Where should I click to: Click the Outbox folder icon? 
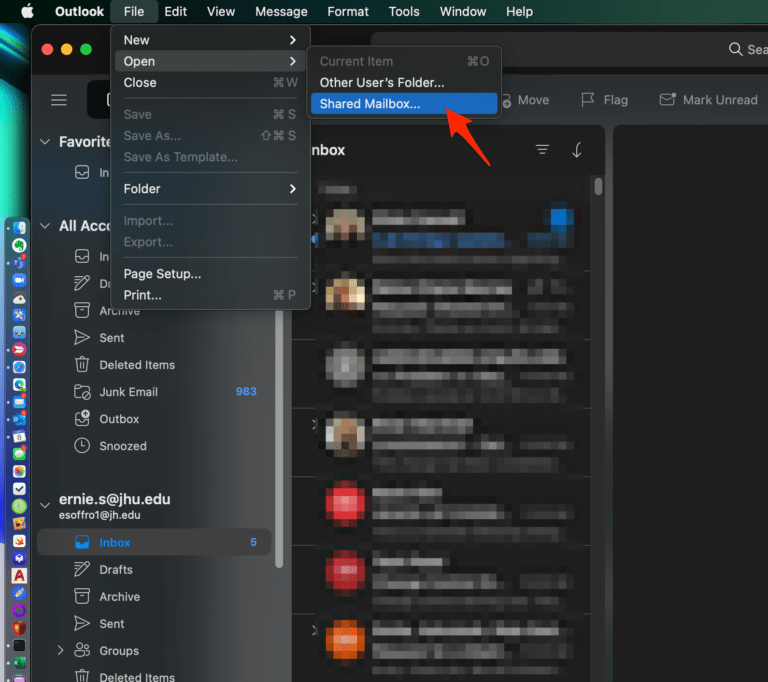pyautogui.click(x=82, y=418)
